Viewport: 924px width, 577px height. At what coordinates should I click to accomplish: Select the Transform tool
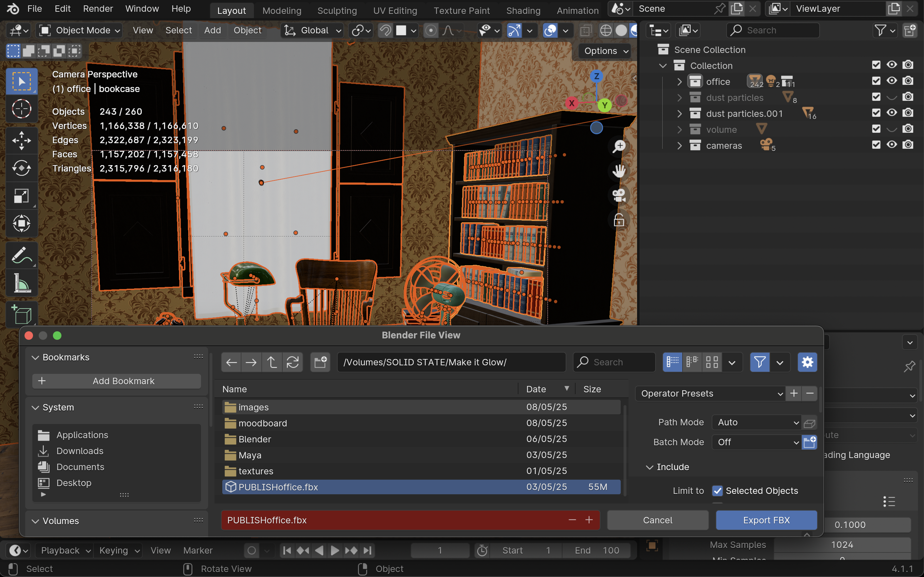coord(22,223)
